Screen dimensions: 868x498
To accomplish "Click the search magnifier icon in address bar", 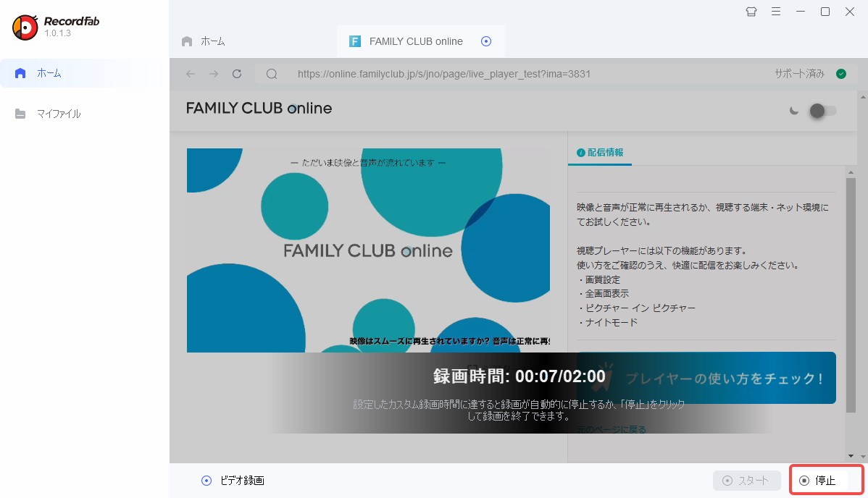I will (x=272, y=74).
